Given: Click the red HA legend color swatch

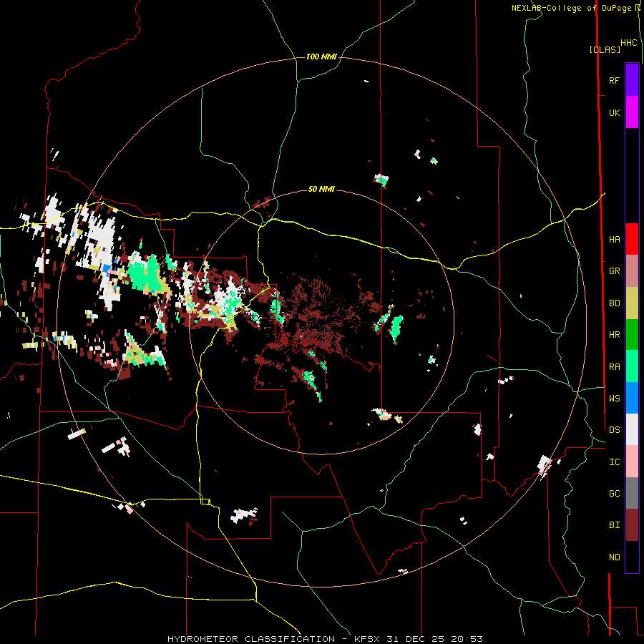Looking at the screenshot, I should [x=632, y=239].
